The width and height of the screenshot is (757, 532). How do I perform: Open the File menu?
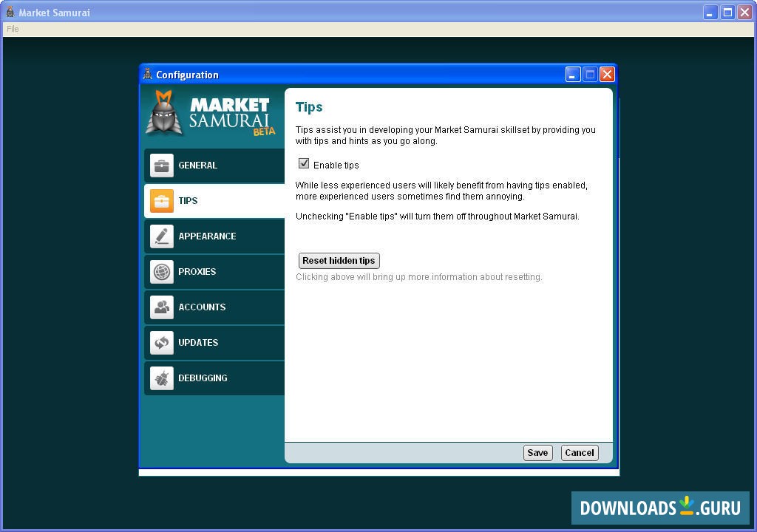tap(13, 29)
